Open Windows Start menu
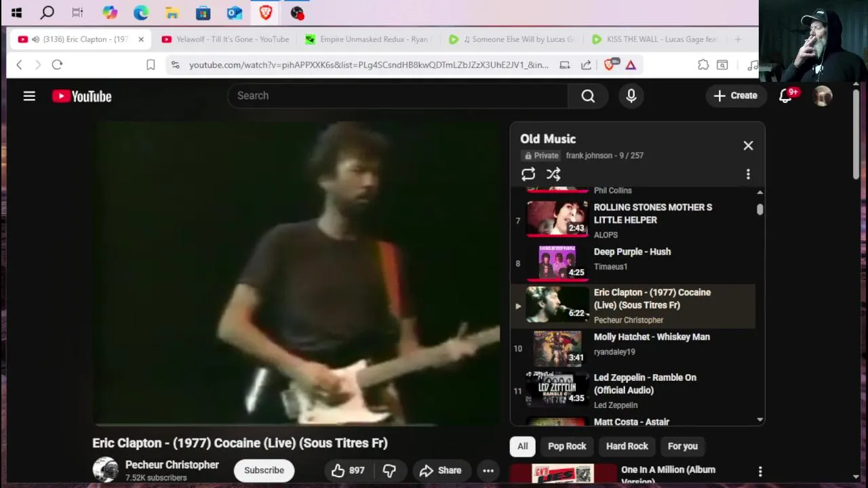Viewport: 868px width, 488px height. click(16, 12)
